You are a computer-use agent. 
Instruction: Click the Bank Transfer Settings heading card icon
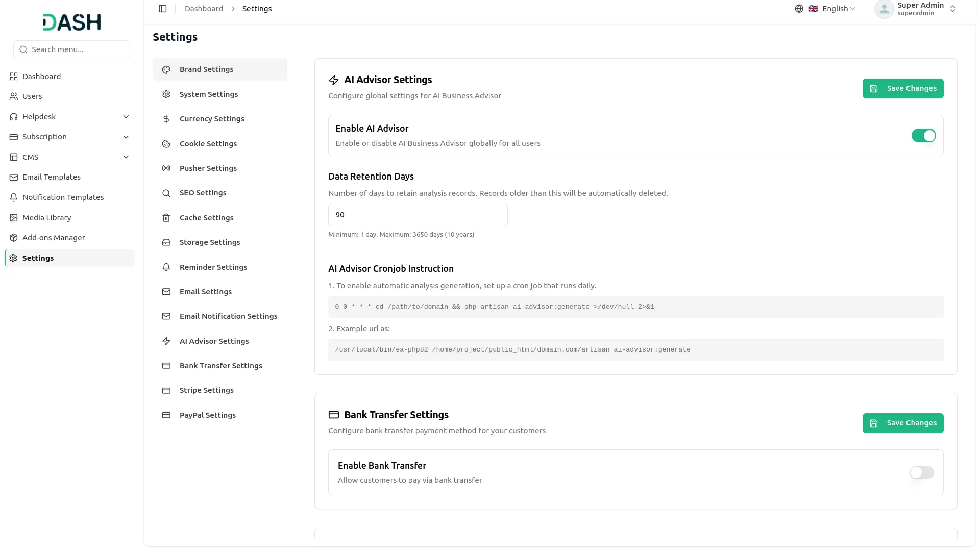click(334, 415)
